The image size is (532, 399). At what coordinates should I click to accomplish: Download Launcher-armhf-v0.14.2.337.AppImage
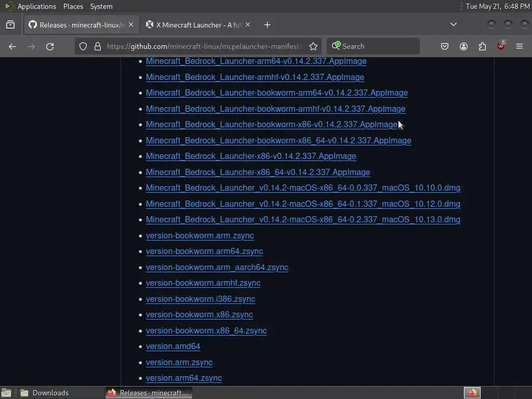click(255, 77)
